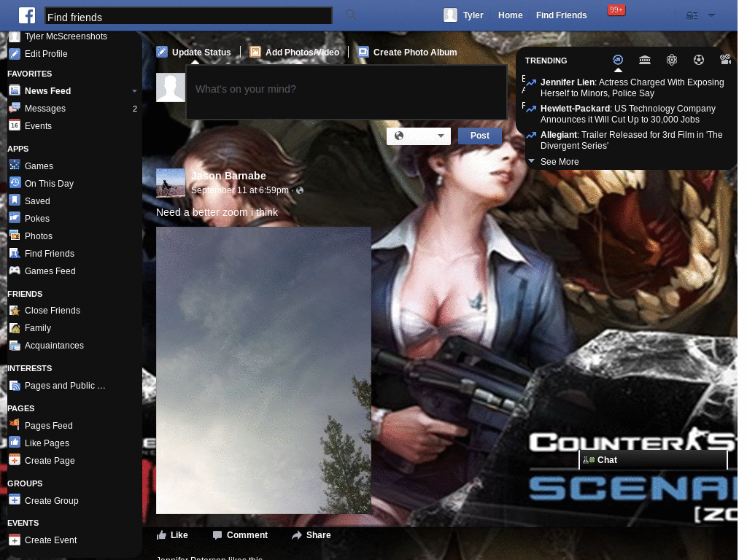Select the Update Status tab
Screen dimensions: 747x560
tap(194, 52)
